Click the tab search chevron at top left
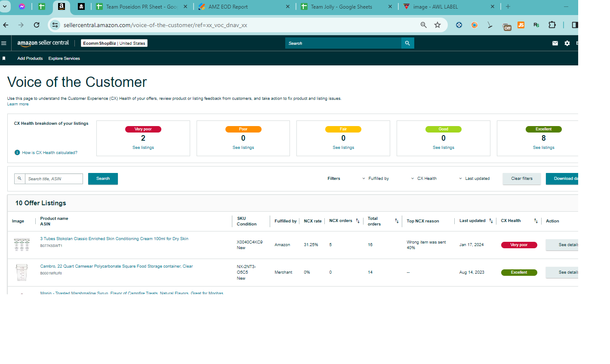The width and height of the screenshot is (610, 364). click(5, 7)
